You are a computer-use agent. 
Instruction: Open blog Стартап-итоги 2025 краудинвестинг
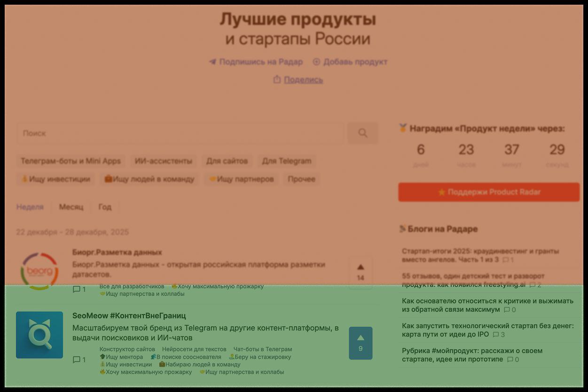[x=480, y=255]
